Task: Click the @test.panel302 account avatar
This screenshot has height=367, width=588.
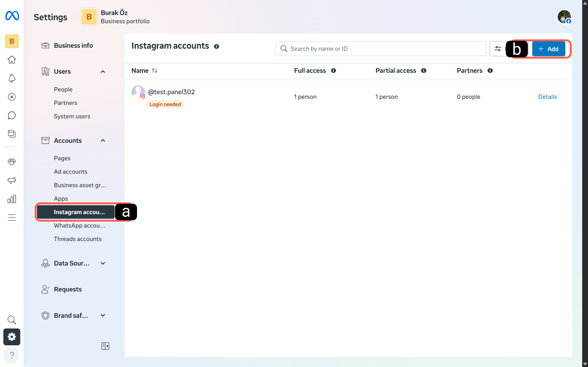Action: [x=138, y=92]
